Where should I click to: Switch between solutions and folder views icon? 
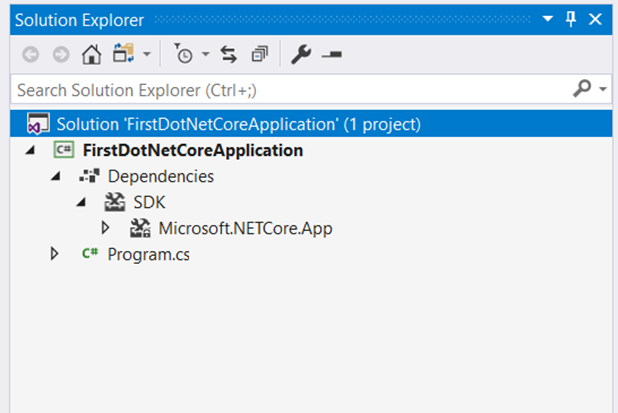[x=123, y=53]
